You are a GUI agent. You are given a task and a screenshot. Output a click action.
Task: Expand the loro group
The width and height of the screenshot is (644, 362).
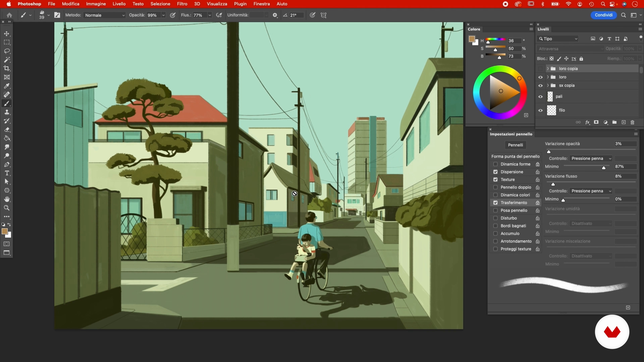548,77
